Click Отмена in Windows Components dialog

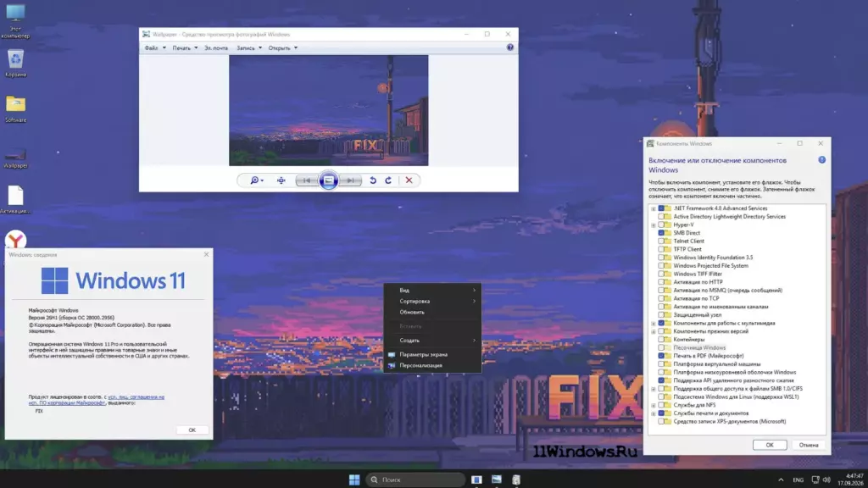coord(808,445)
